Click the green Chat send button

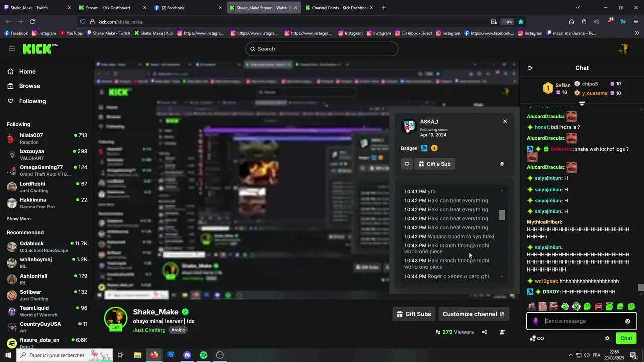pyautogui.click(x=626, y=338)
